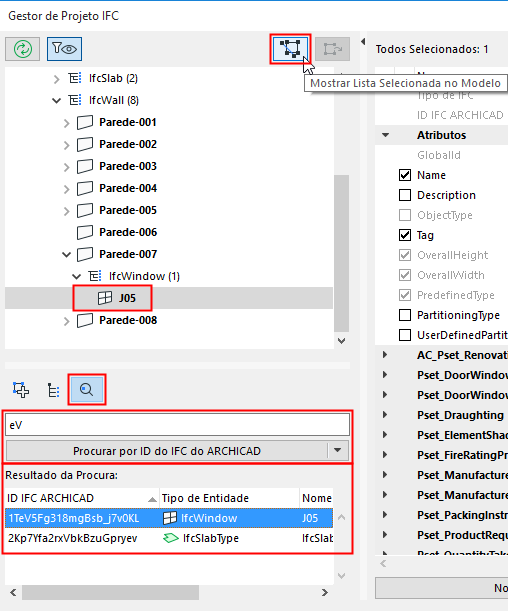Click the IfcWindow group tree icon
Image resolution: width=508 pixels, height=611 pixels.
[x=95, y=276]
